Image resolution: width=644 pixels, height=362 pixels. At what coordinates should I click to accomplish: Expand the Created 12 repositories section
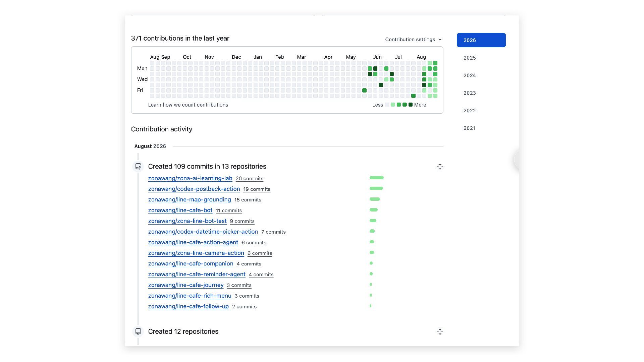click(440, 332)
